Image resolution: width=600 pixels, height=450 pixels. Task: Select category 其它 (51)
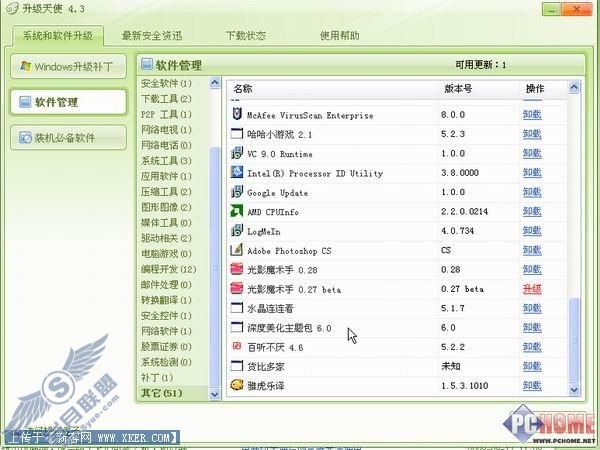point(161,393)
